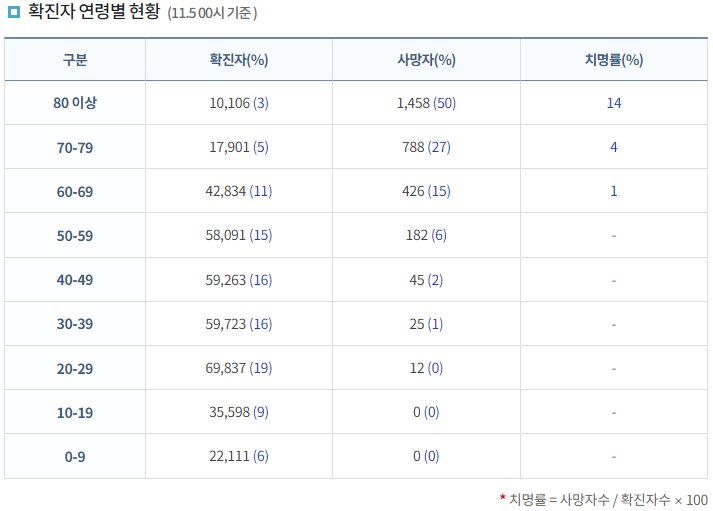Select the 60-69 row label
The image size is (713, 511).
[x=75, y=191]
